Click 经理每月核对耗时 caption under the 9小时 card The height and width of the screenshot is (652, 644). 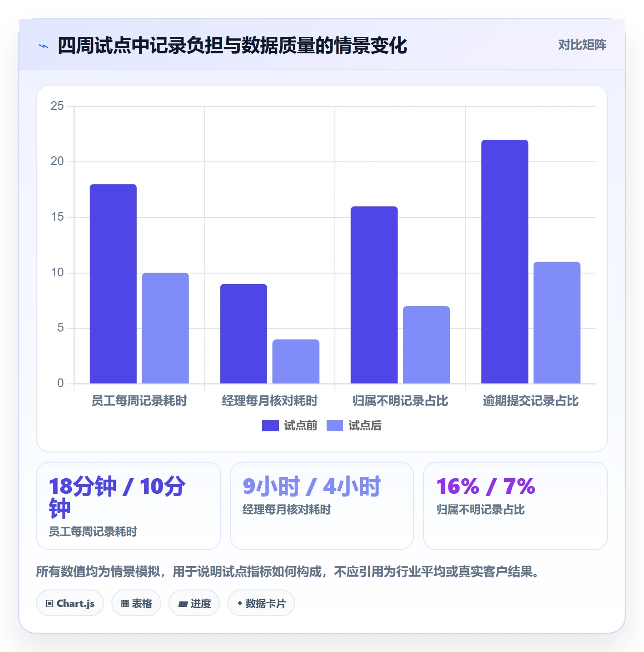287,509
